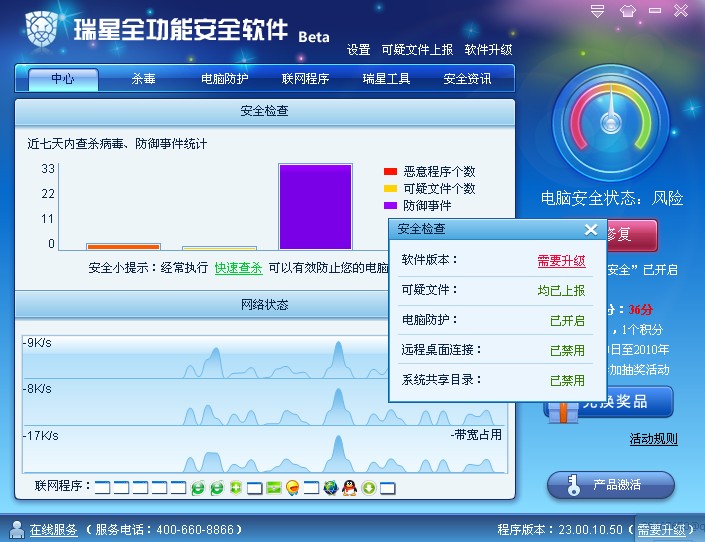Viewport: 705px width, 542px height.
Task: Open the main menu dropdown icon in title bar
Action: click(x=597, y=11)
